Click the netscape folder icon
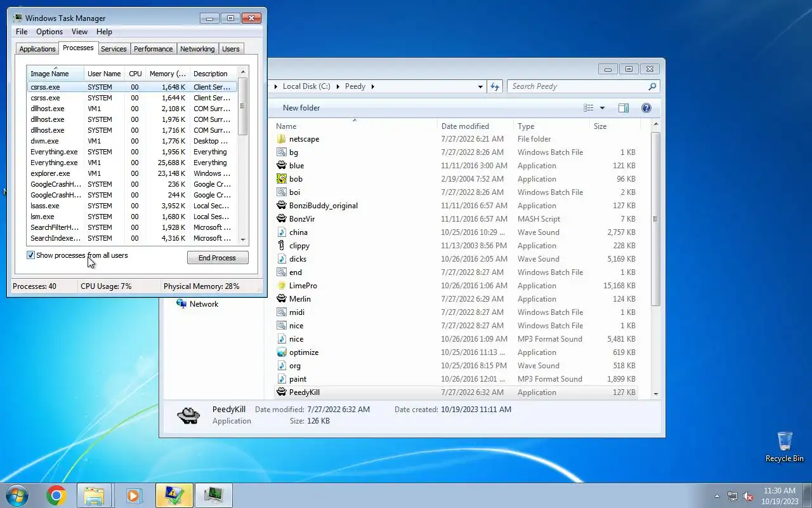This screenshot has width=812, height=508. 282,139
